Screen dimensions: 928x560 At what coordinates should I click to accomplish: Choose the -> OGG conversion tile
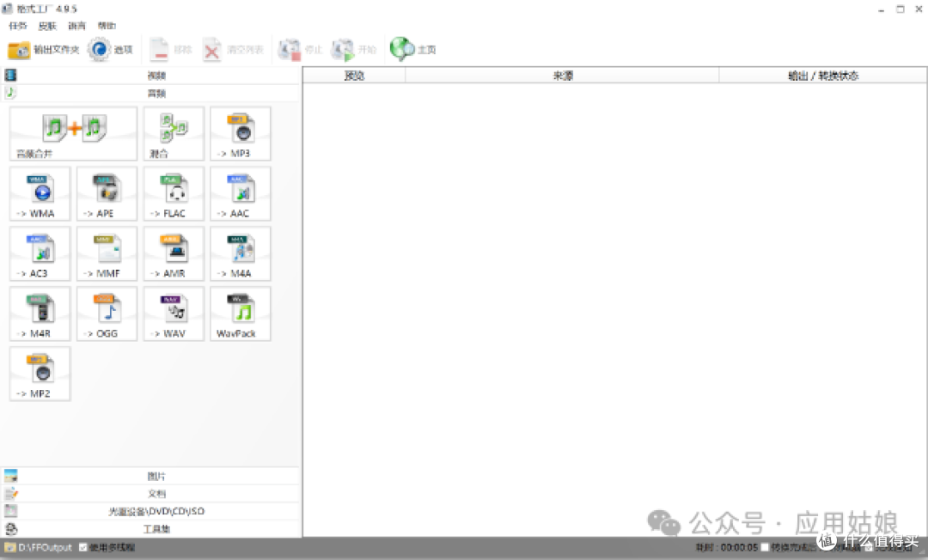tap(107, 314)
